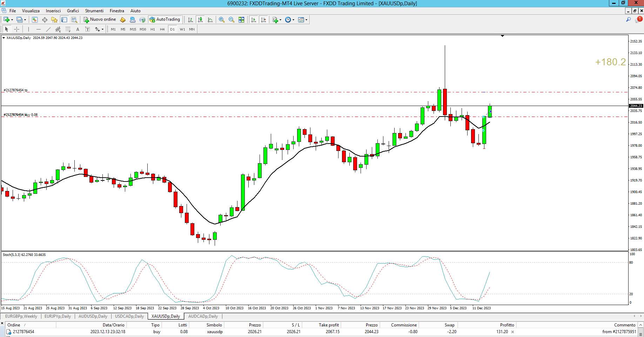Close order 2127876454 via the x

click(x=512, y=332)
